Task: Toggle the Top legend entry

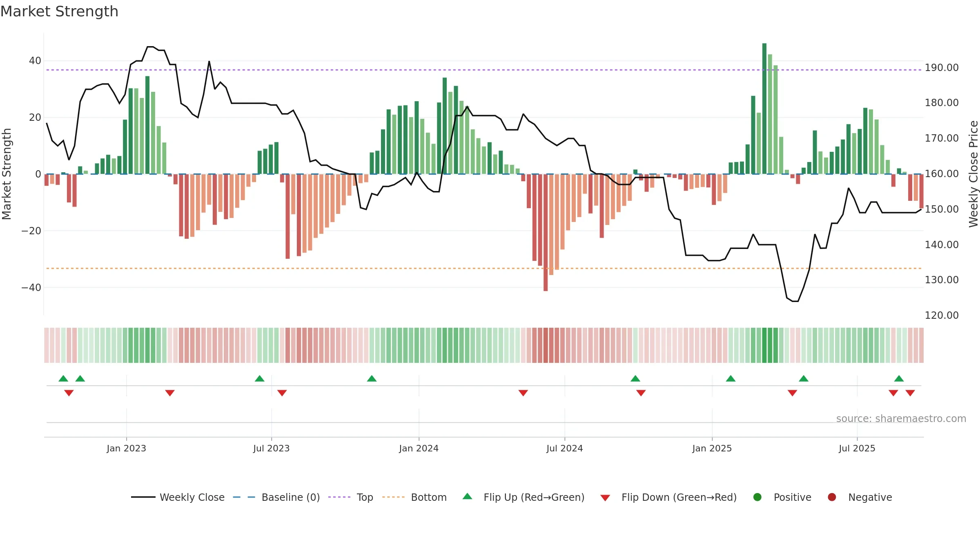Action: (x=351, y=497)
